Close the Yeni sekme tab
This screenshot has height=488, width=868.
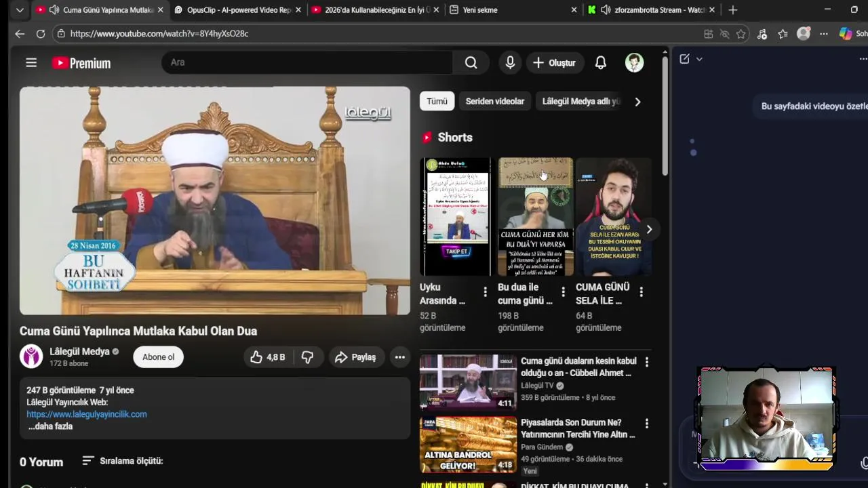[574, 10]
